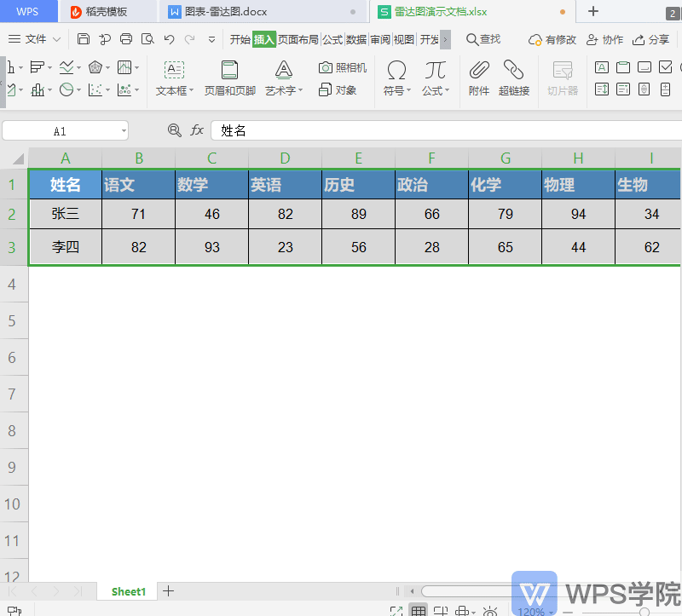Viewport: 682px width, 616px height.
Task: Click the Print icon
Action: point(126,39)
